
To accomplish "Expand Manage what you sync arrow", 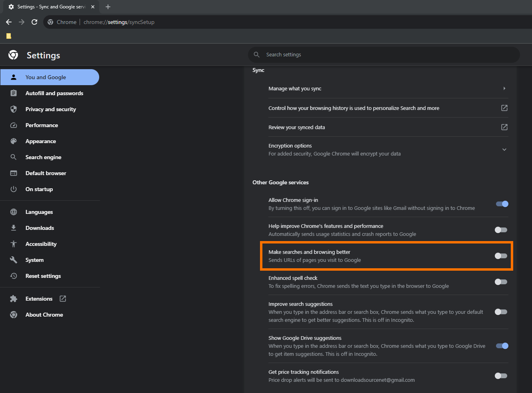I will (504, 88).
